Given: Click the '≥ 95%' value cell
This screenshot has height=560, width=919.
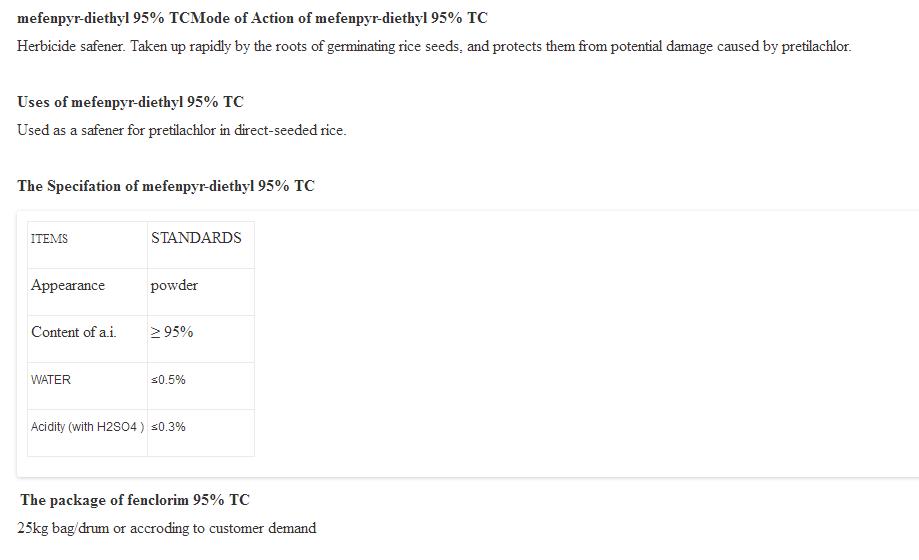Looking at the screenshot, I should (x=172, y=332).
